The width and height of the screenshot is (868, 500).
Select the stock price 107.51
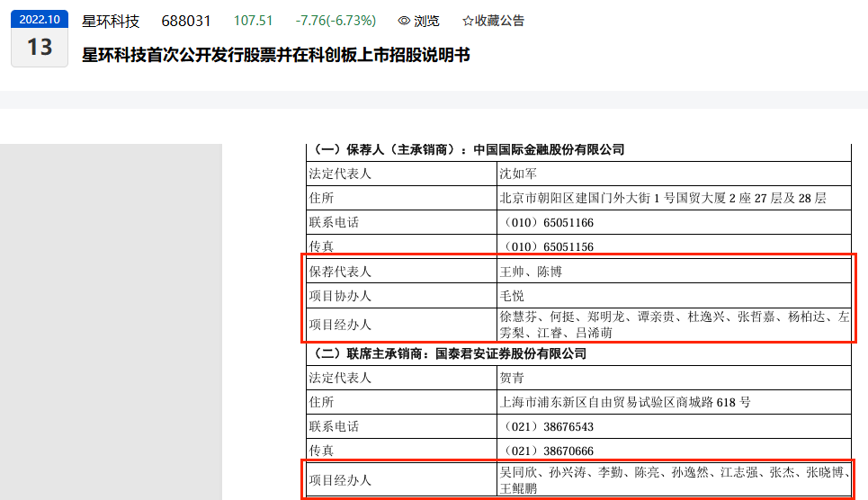pos(253,21)
